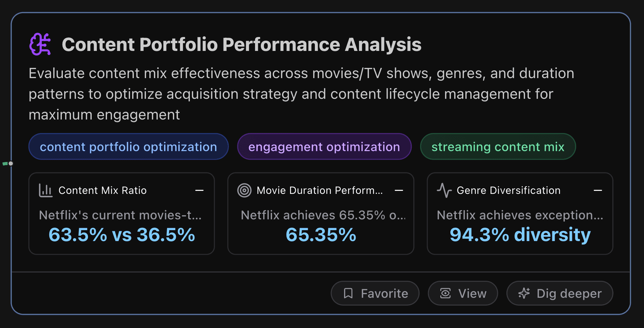Click the bookmark icon inside the Favorite button
This screenshot has height=328, width=644.
pyautogui.click(x=348, y=293)
